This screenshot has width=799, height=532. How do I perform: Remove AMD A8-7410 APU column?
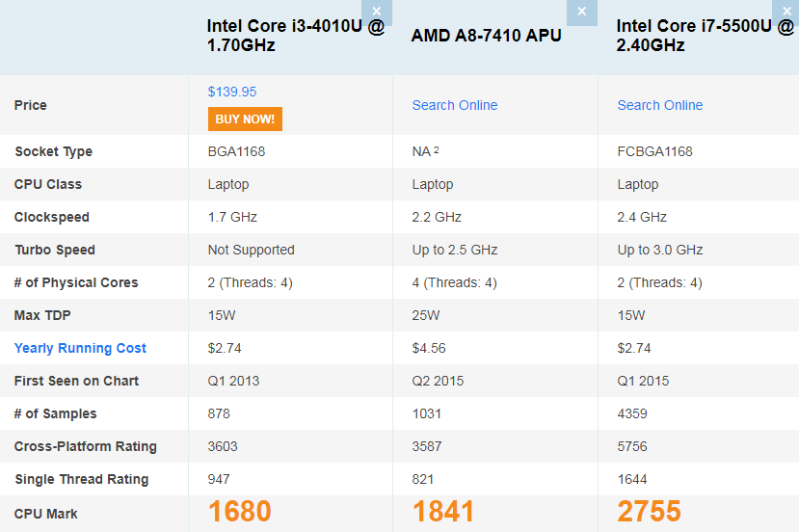point(581,12)
